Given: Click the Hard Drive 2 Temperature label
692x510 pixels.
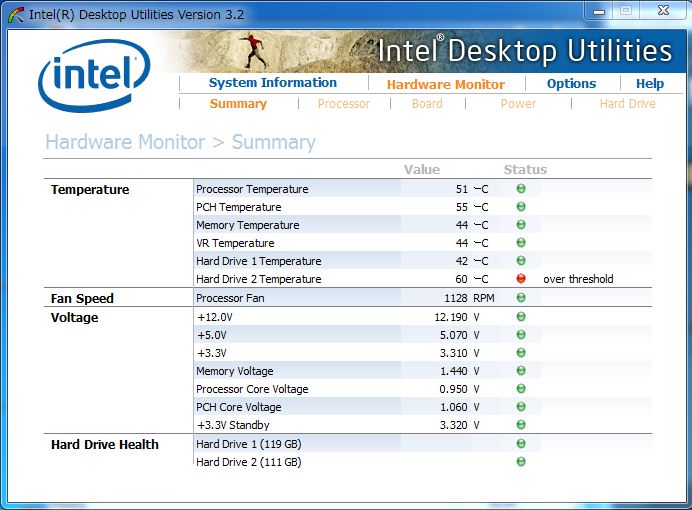Looking at the screenshot, I should click(259, 279).
